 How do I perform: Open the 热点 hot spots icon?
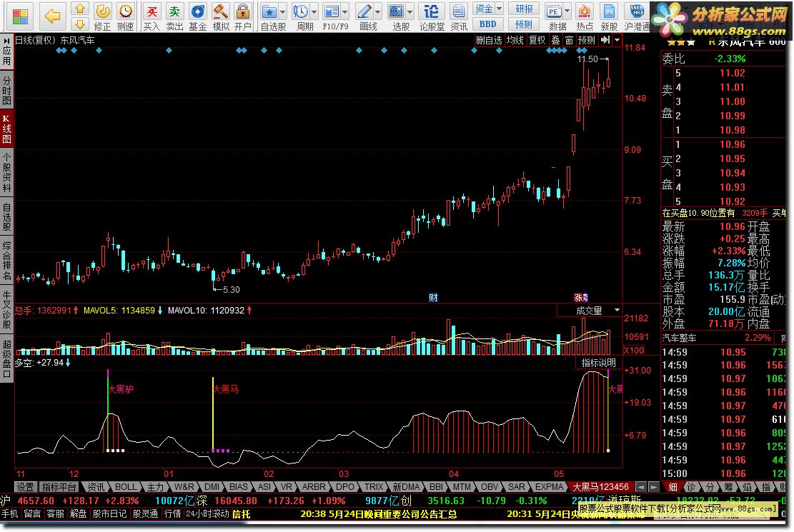[x=585, y=16]
